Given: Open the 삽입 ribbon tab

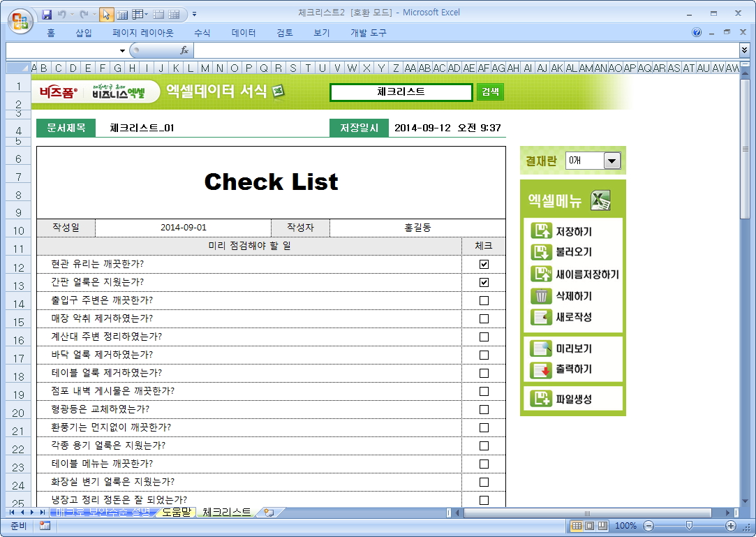Looking at the screenshot, I should coord(83,33).
